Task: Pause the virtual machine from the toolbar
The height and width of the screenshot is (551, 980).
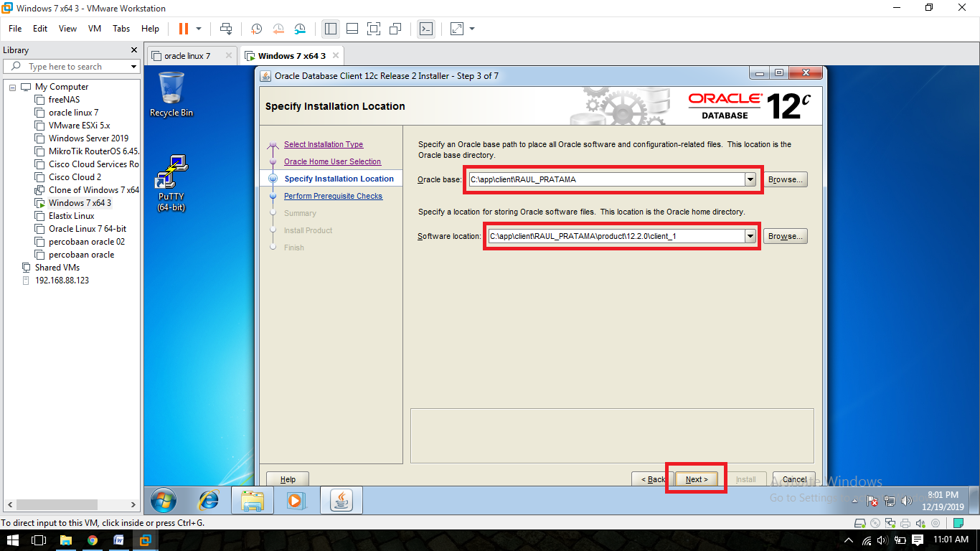Action: [x=184, y=29]
